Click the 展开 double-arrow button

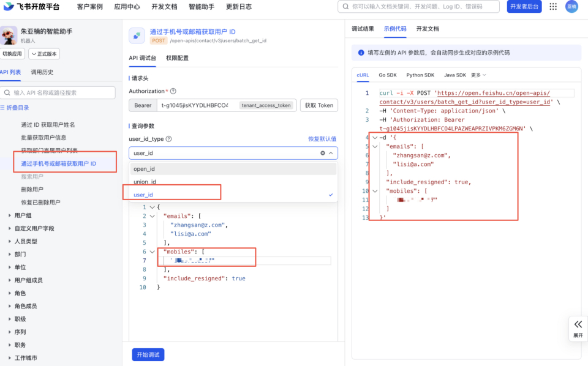tap(578, 329)
